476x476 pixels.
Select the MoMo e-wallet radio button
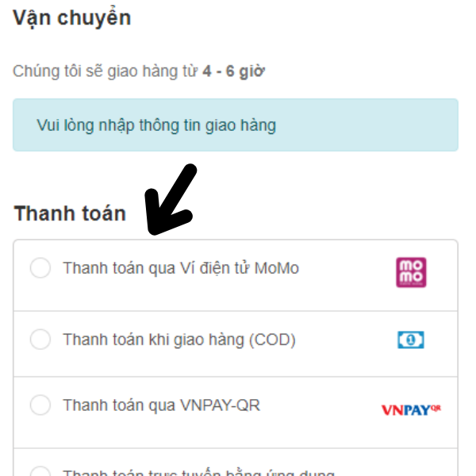[40, 268]
